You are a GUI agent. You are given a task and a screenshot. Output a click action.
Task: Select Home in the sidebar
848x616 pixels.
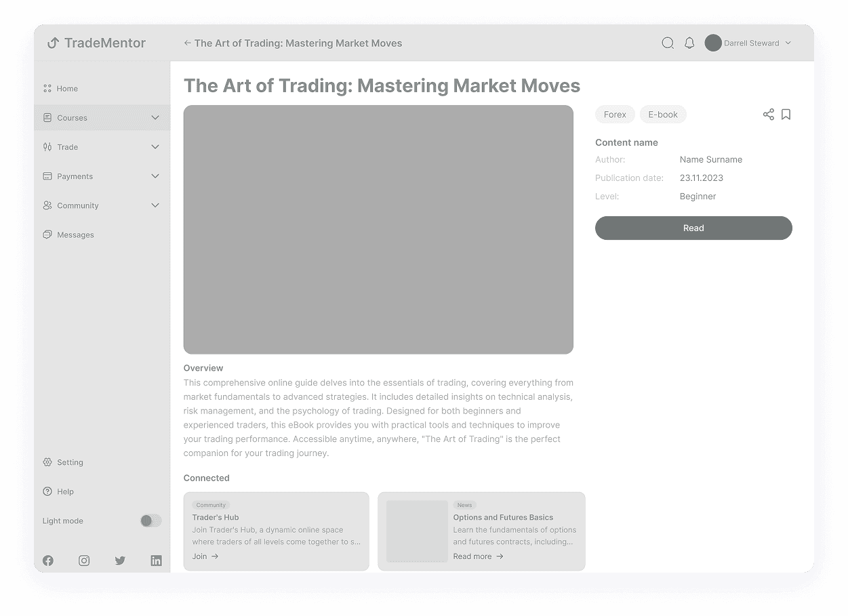[x=67, y=88]
